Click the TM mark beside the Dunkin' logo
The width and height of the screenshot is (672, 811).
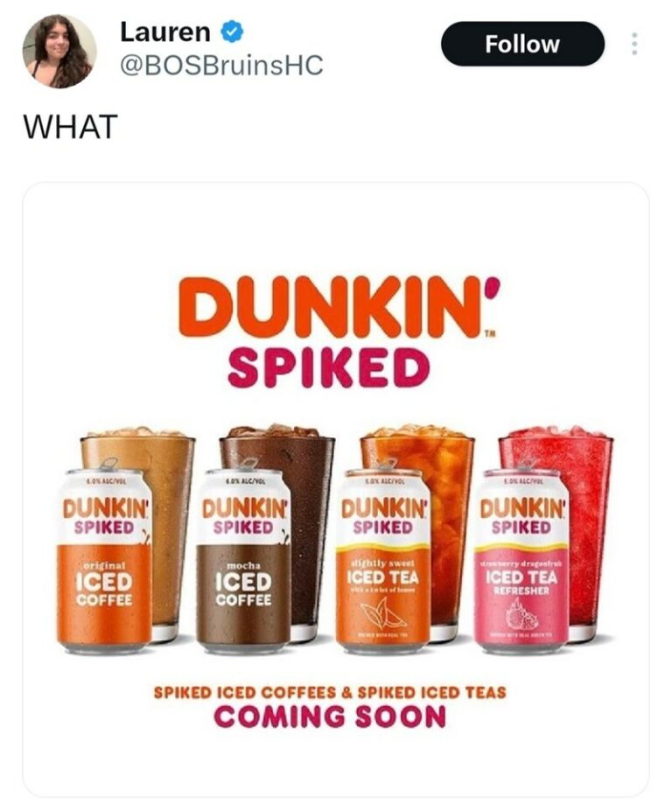[x=492, y=334]
